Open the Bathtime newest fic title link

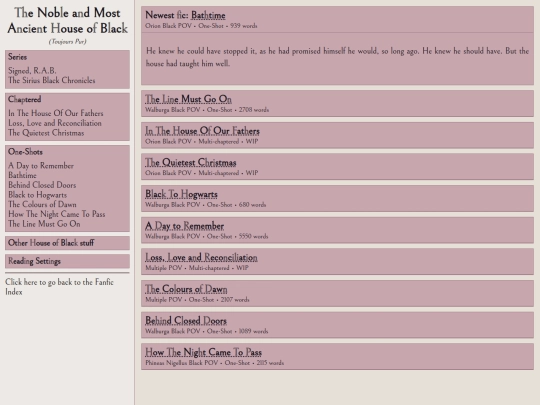point(208,15)
